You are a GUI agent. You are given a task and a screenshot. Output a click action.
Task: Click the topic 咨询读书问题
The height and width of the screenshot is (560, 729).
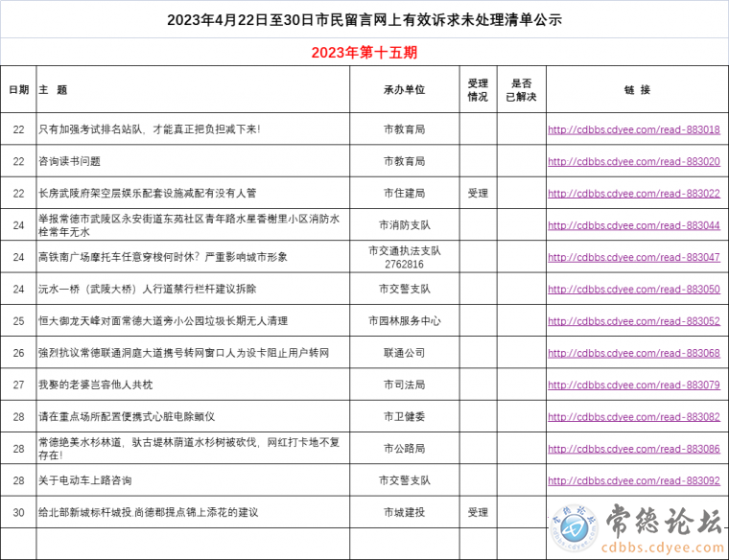69,161
